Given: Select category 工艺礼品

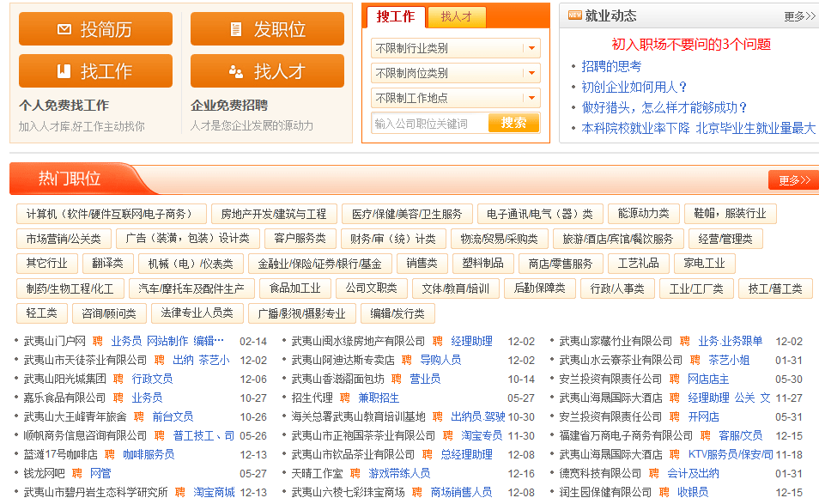Looking at the screenshot, I should (638, 264).
